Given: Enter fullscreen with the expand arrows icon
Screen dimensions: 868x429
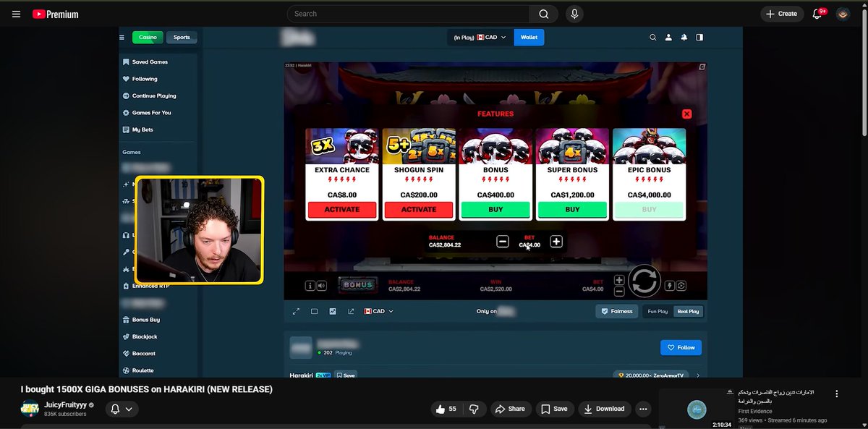Looking at the screenshot, I should point(296,311).
